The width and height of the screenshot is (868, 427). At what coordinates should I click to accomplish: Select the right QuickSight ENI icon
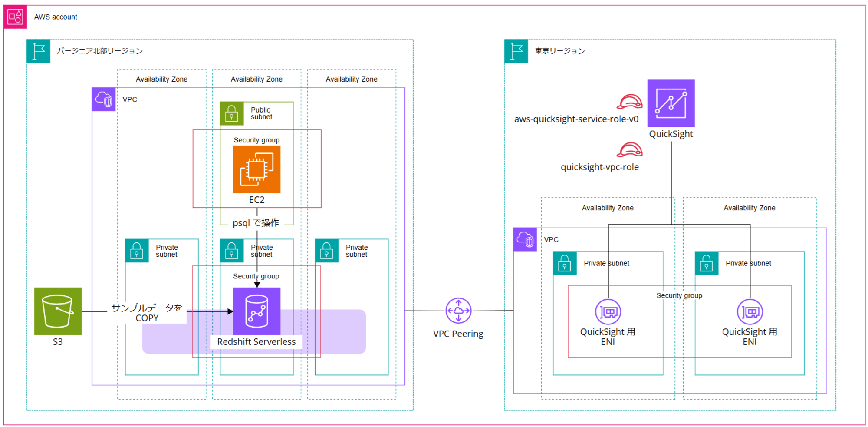click(x=750, y=312)
